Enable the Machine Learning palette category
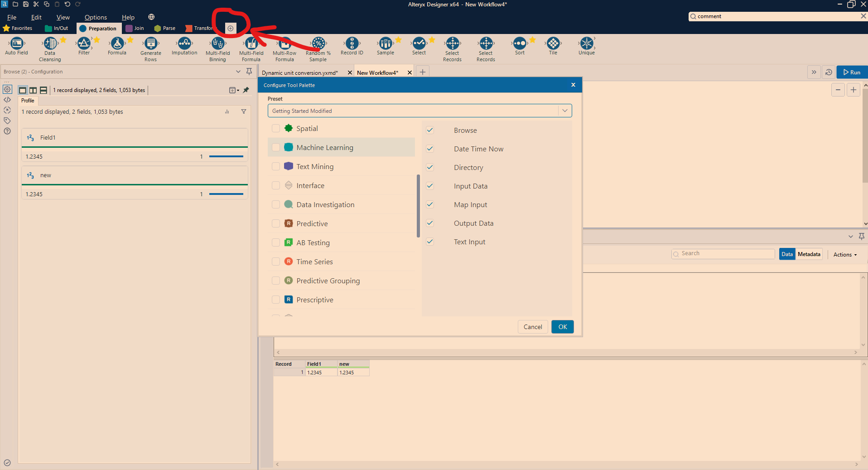 click(276, 147)
